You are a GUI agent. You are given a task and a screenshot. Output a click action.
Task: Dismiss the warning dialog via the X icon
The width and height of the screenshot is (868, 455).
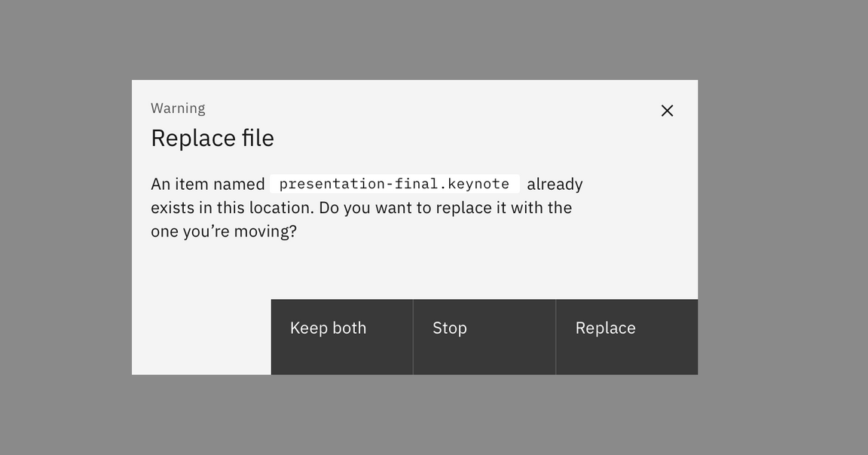667,110
